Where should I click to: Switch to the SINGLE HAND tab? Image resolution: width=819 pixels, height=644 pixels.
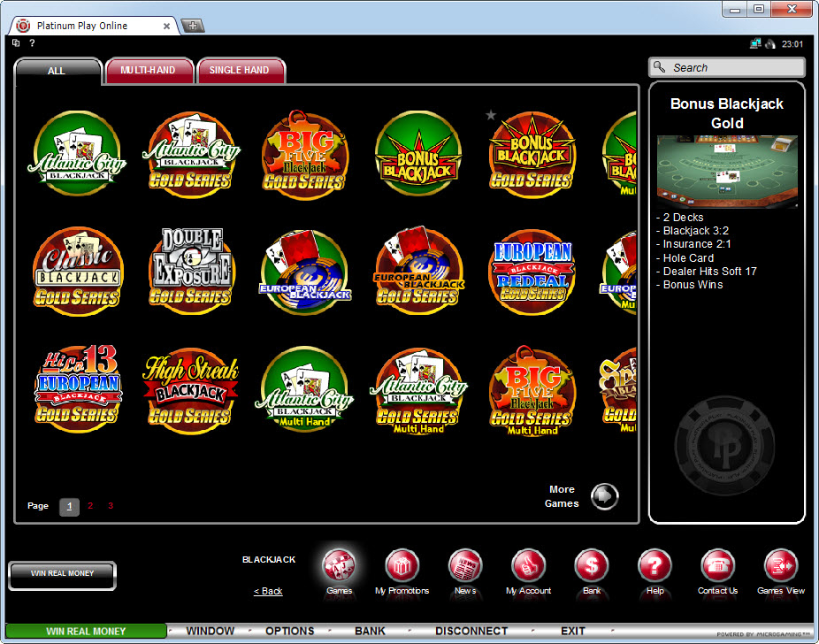(241, 70)
